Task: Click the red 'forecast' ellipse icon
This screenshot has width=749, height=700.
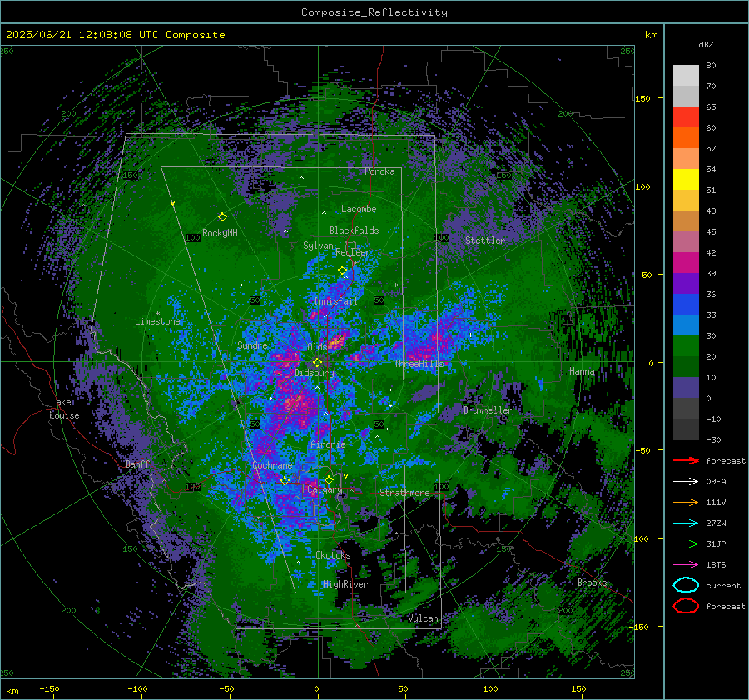Action: click(686, 606)
